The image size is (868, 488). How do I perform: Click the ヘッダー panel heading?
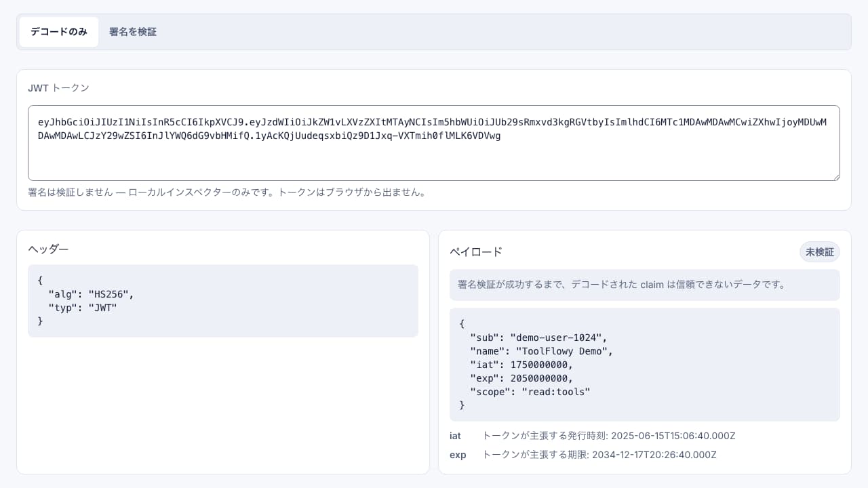pos(48,249)
